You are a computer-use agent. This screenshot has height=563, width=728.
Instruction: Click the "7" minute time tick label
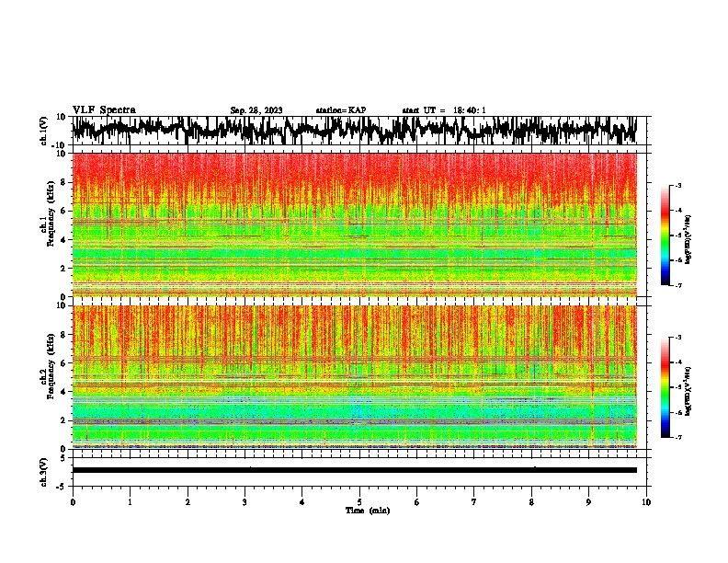pos(474,502)
